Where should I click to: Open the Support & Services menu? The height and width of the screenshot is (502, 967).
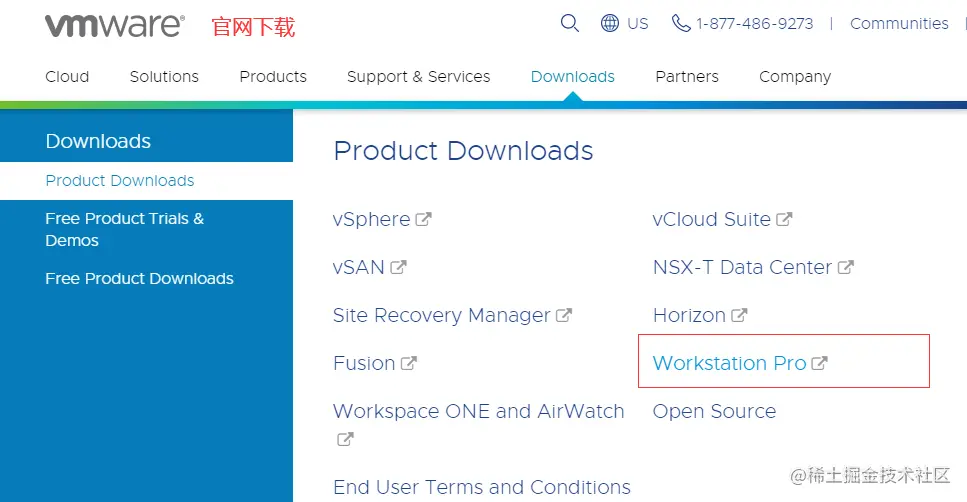click(x=419, y=76)
